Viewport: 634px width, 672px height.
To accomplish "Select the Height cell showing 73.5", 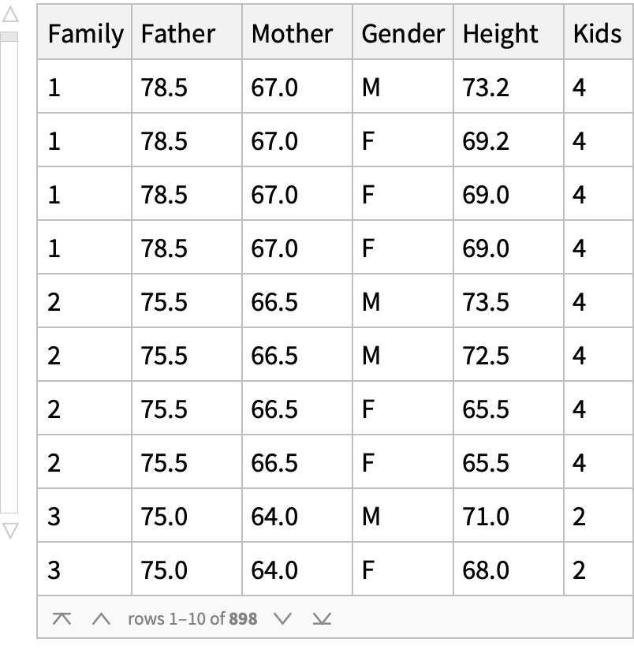I will pos(487,302).
